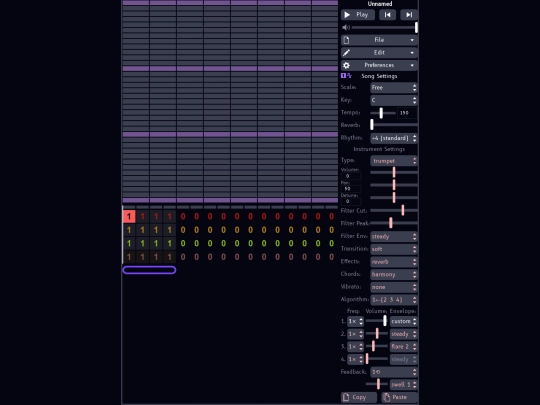
Task: Click the Volume number field
Action: [x=351, y=176]
